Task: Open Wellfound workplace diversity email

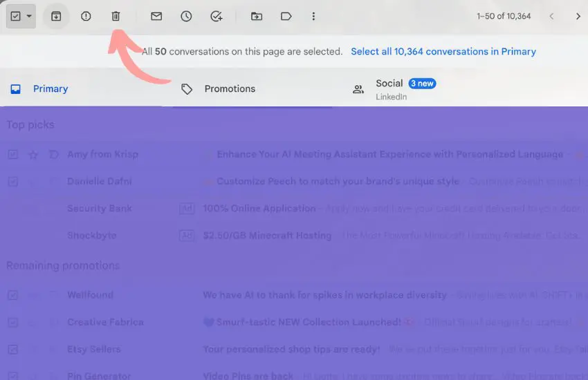Action: pyautogui.click(x=294, y=295)
